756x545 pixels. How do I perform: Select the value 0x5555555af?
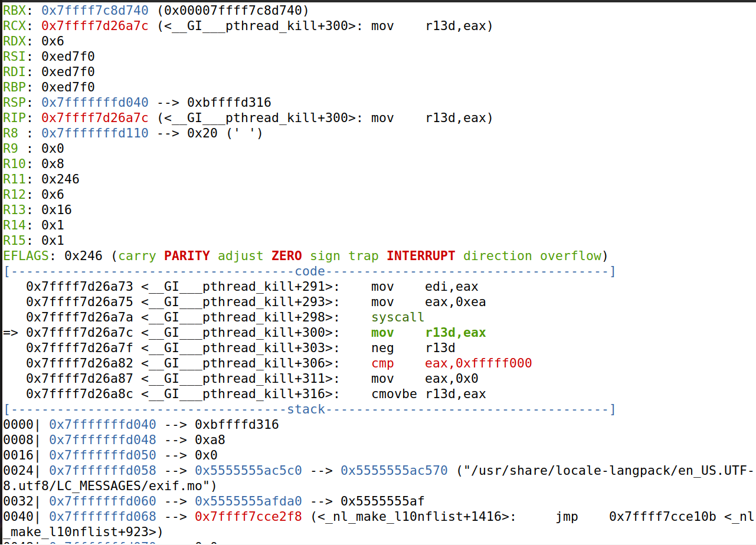(x=382, y=501)
